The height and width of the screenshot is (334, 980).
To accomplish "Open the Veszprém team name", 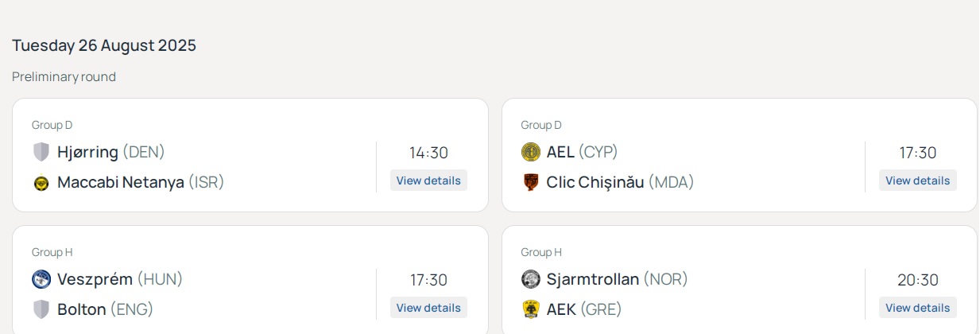I will tap(95, 279).
